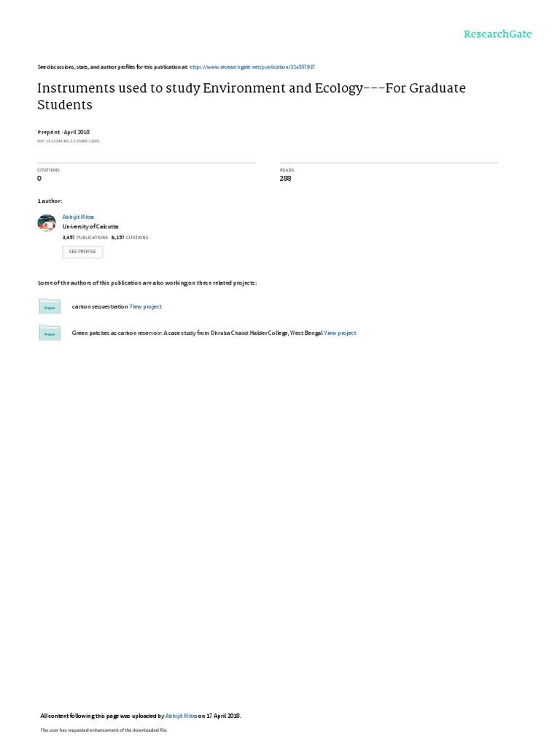Click the Preprint April 2018 label
The height and width of the screenshot is (747, 560).
[x=64, y=132]
